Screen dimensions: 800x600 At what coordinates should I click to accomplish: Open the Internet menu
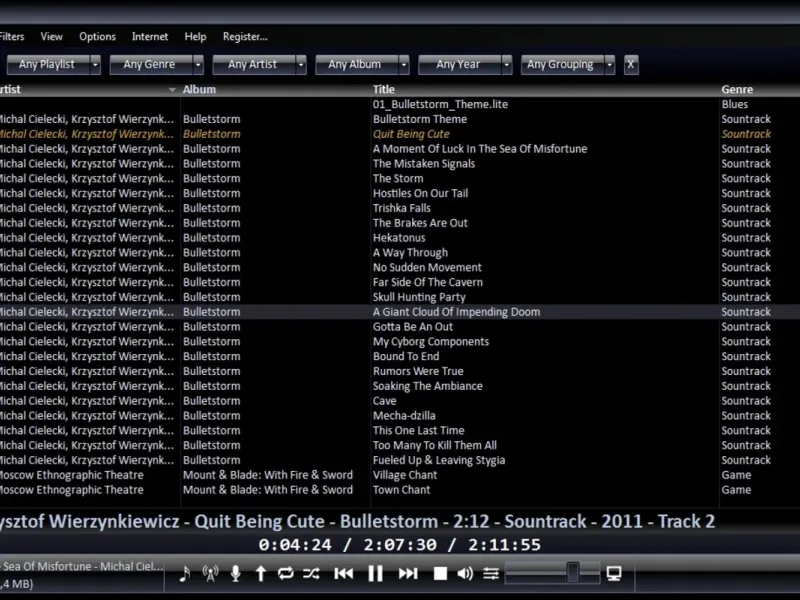[150, 37]
